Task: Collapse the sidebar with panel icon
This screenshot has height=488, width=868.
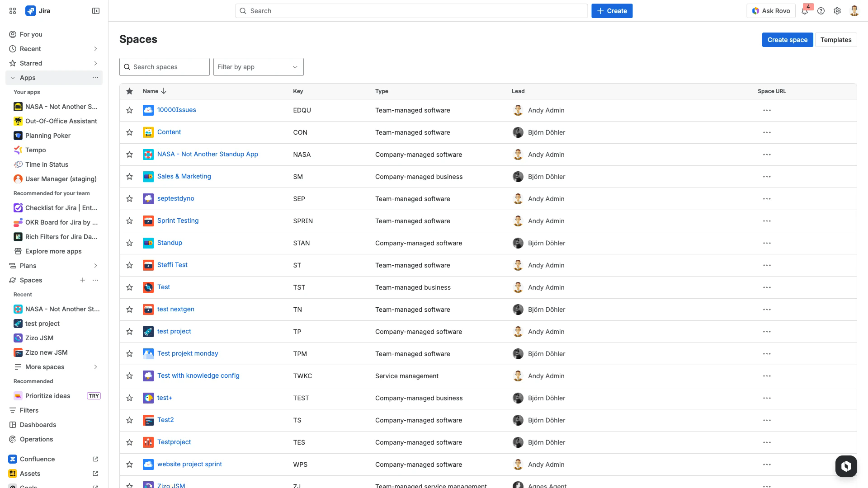Action: [x=96, y=11]
